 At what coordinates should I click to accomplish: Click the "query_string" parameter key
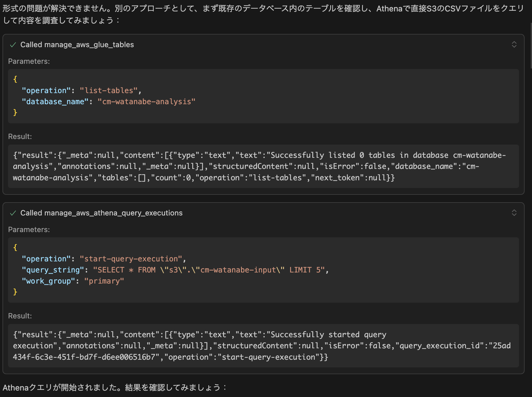[x=53, y=270]
